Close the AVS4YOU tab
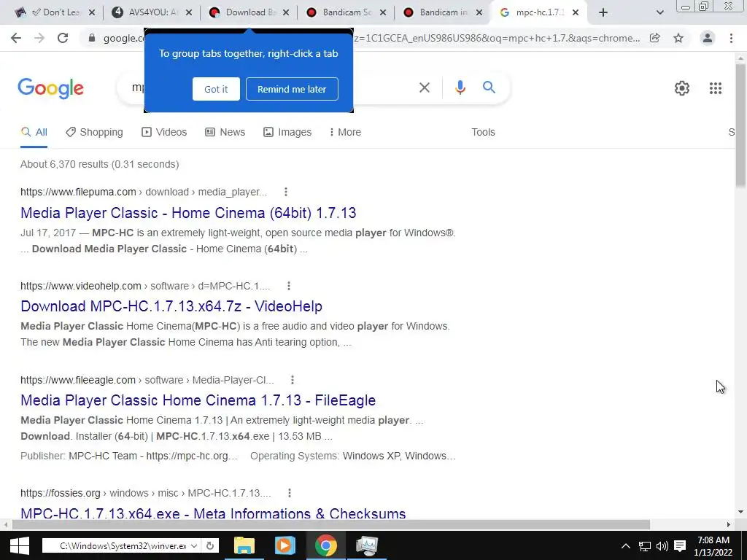 [189, 12]
